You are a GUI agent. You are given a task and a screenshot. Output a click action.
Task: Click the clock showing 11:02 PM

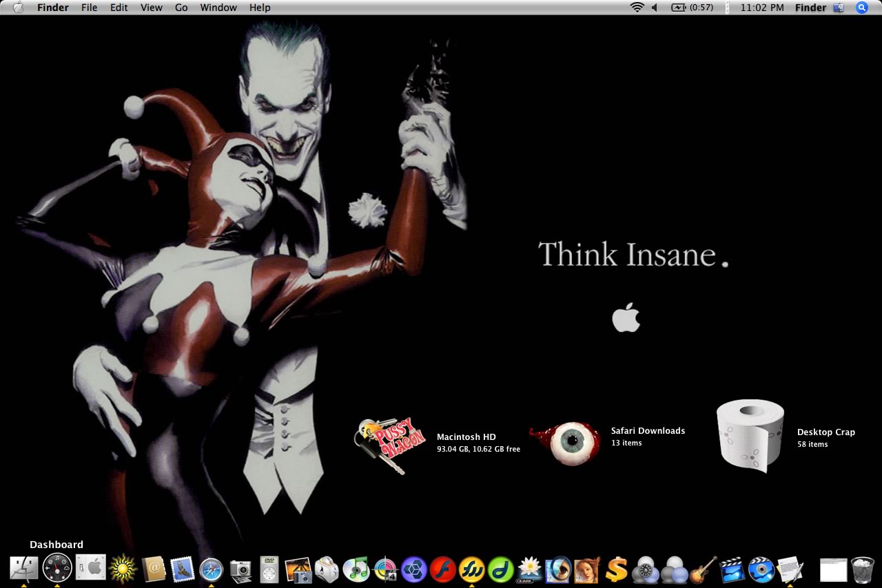coord(761,8)
